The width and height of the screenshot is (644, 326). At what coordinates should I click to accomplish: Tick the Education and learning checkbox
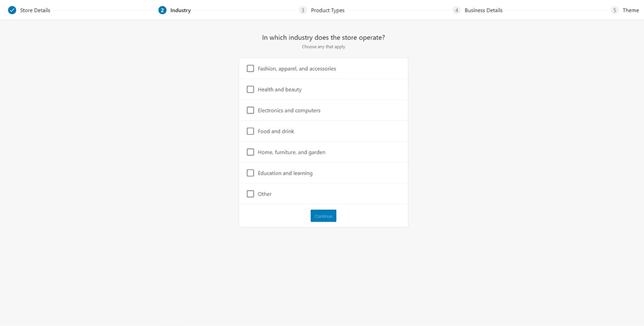pos(251,173)
